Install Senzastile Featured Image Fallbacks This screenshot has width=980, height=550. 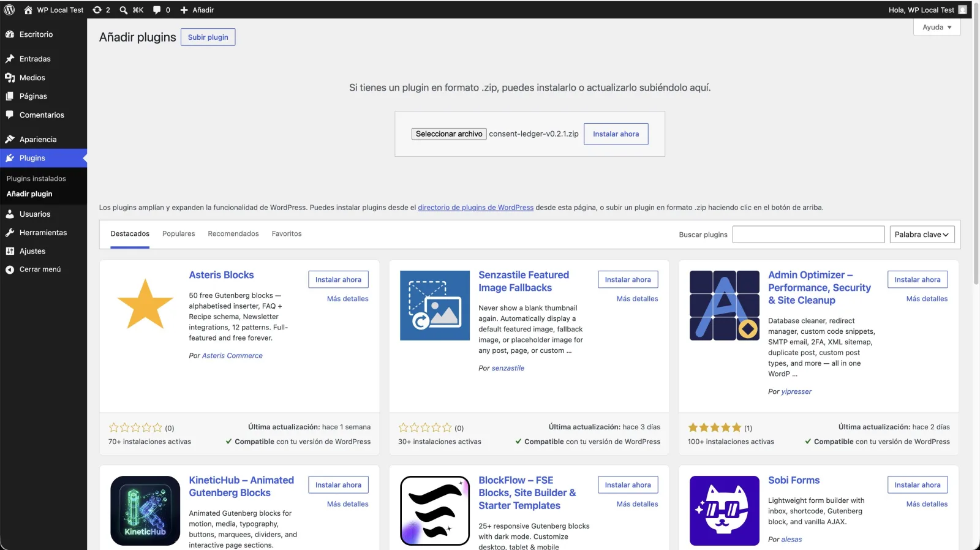tap(628, 279)
